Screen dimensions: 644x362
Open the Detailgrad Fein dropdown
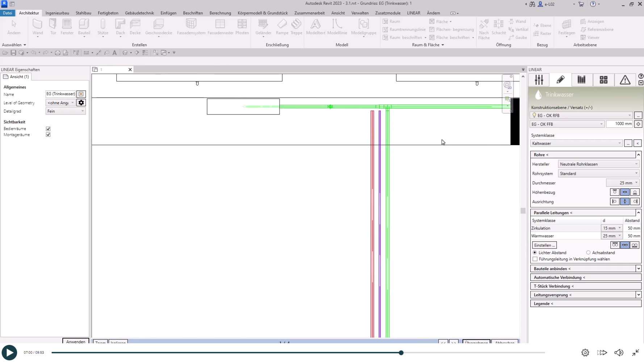(x=66, y=111)
